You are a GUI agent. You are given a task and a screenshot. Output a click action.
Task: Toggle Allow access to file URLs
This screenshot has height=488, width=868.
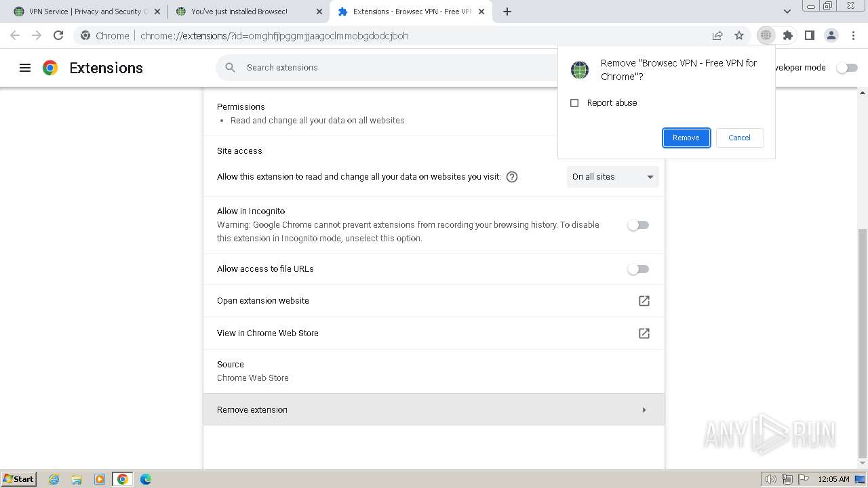[638, 269]
